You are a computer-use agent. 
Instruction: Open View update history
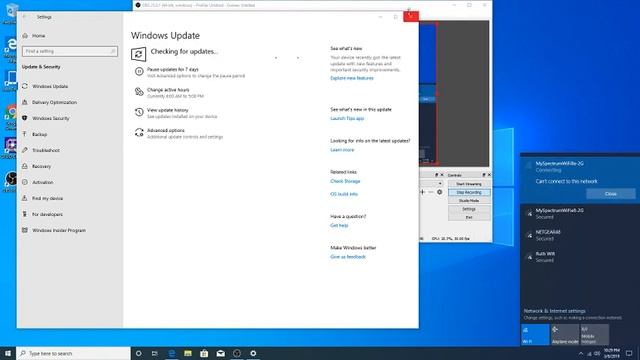167,110
